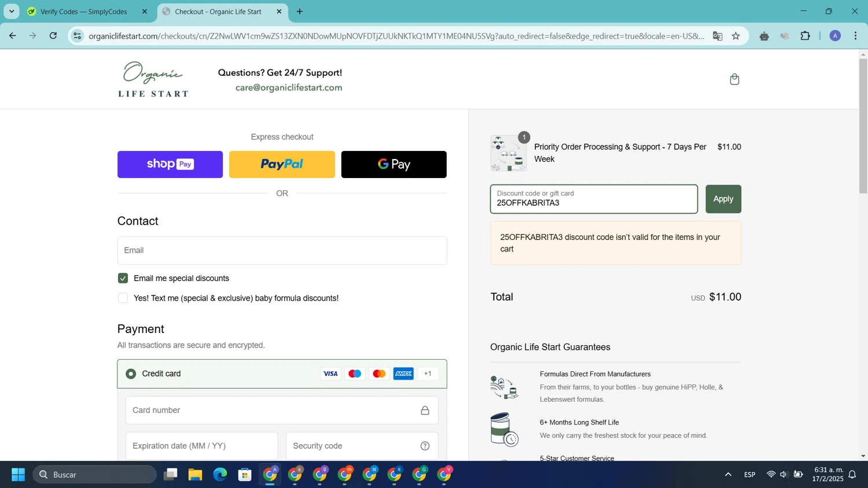The height and width of the screenshot is (488, 868).
Task: Launch Microsoft Edge from taskbar
Action: click(x=220, y=475)
